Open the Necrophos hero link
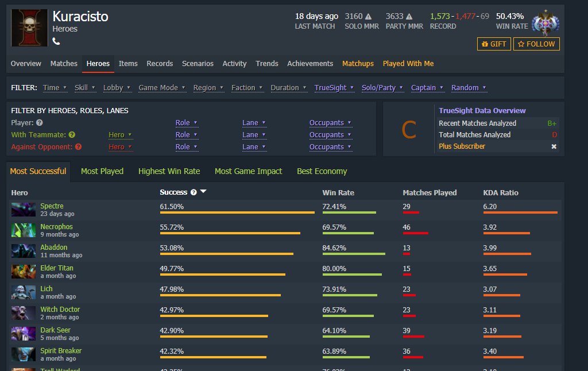This screenshot has width=588, height=371. pyautogui.click(x=56, y=227)
